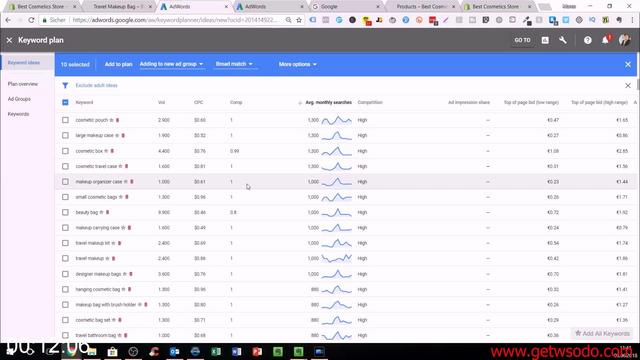Star the large makeup case keyword
640x360 pixels.
(117, 136)
